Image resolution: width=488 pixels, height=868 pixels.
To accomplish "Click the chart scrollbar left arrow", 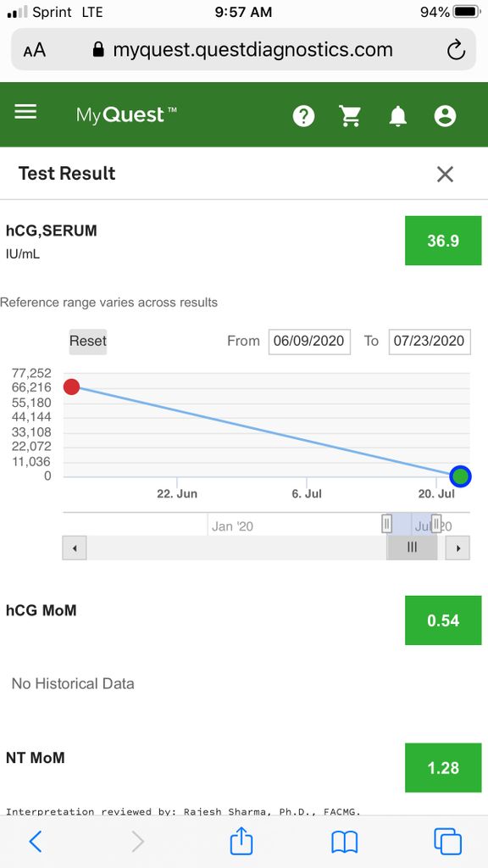I will pos(75,548).
